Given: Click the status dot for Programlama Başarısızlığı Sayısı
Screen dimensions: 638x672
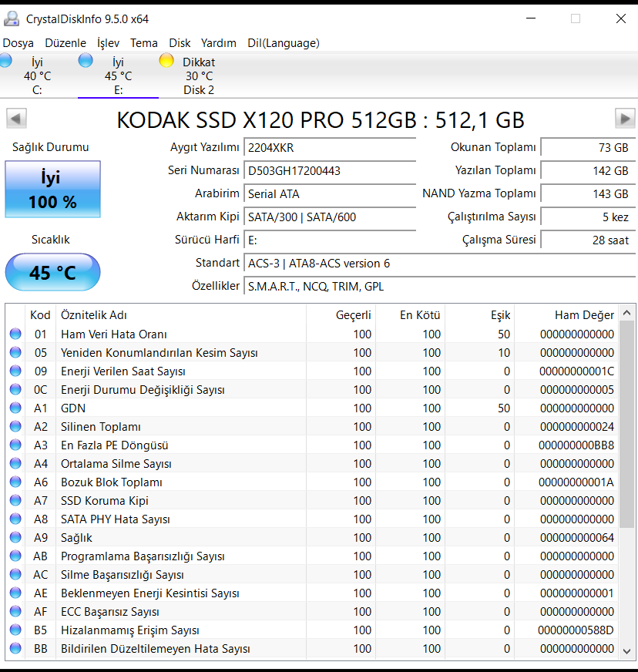Looking at the screenshot, I should pyautogui.click(x=15, y=556).
